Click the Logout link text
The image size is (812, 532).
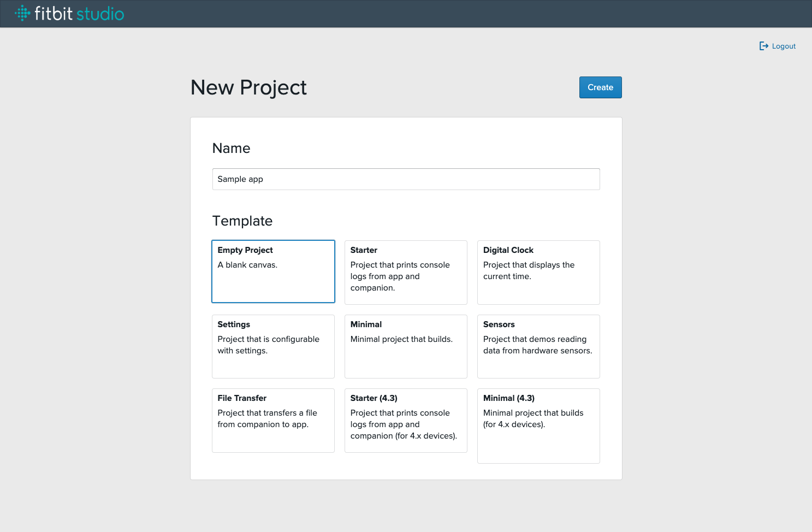tap(784, 46)
